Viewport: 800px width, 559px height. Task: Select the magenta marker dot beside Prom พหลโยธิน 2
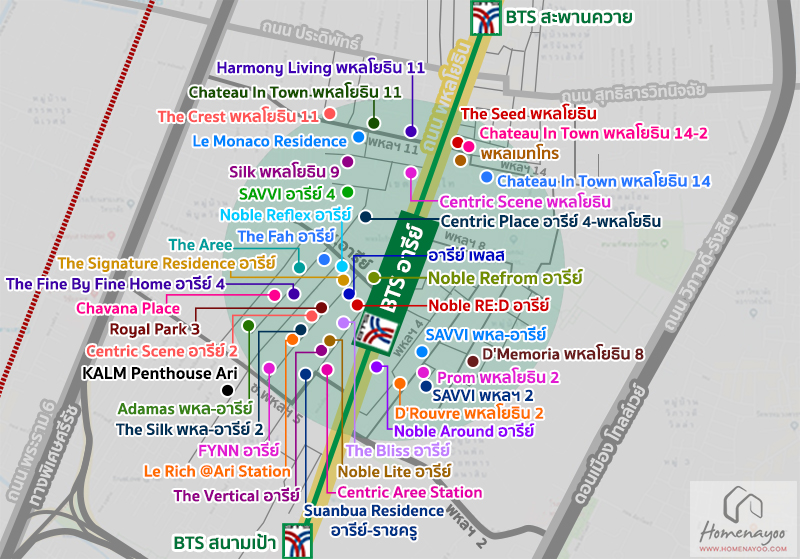(423, 372)
